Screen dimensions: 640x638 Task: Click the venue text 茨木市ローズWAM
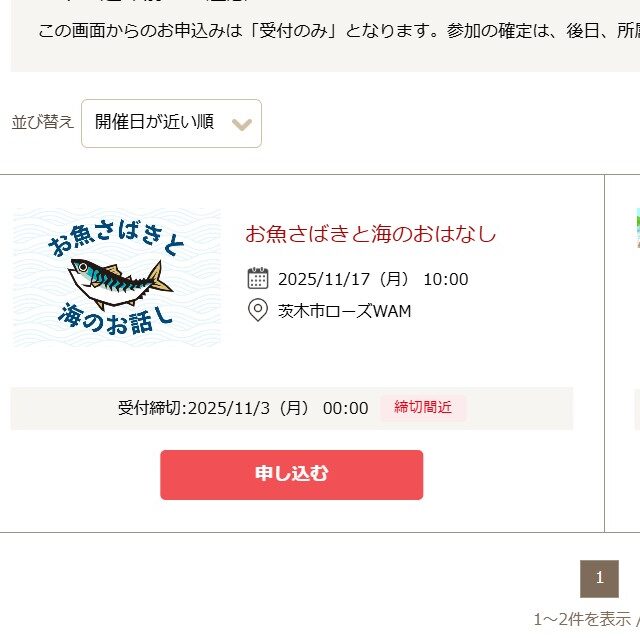coord(344,311)
